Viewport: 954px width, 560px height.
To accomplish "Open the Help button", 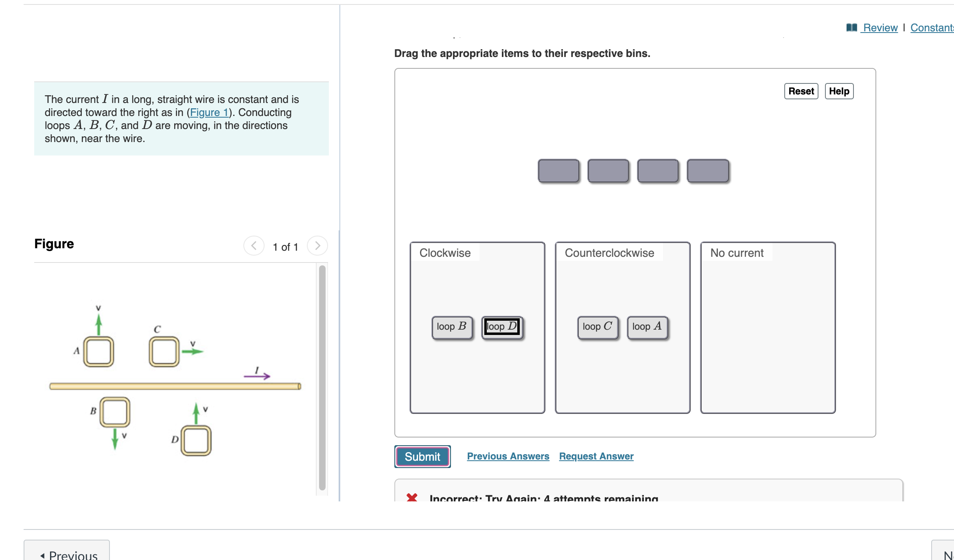I will (x=839, y=91).
